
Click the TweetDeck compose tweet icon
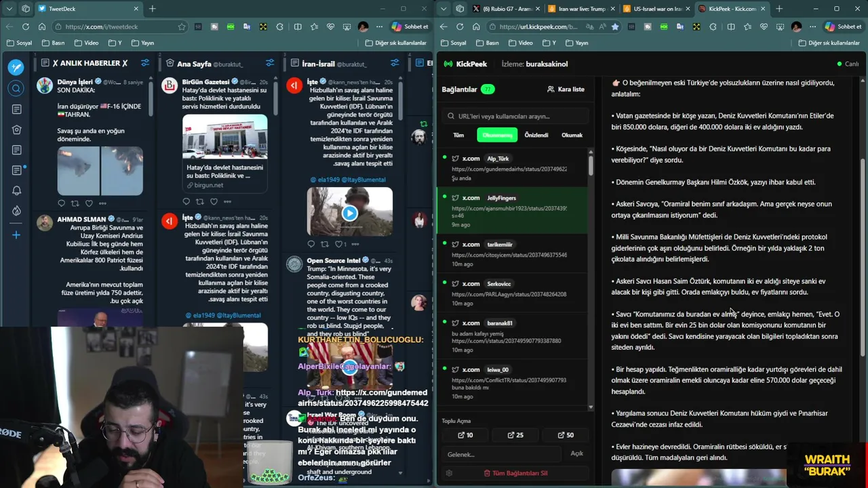click(x=16, y=67)
